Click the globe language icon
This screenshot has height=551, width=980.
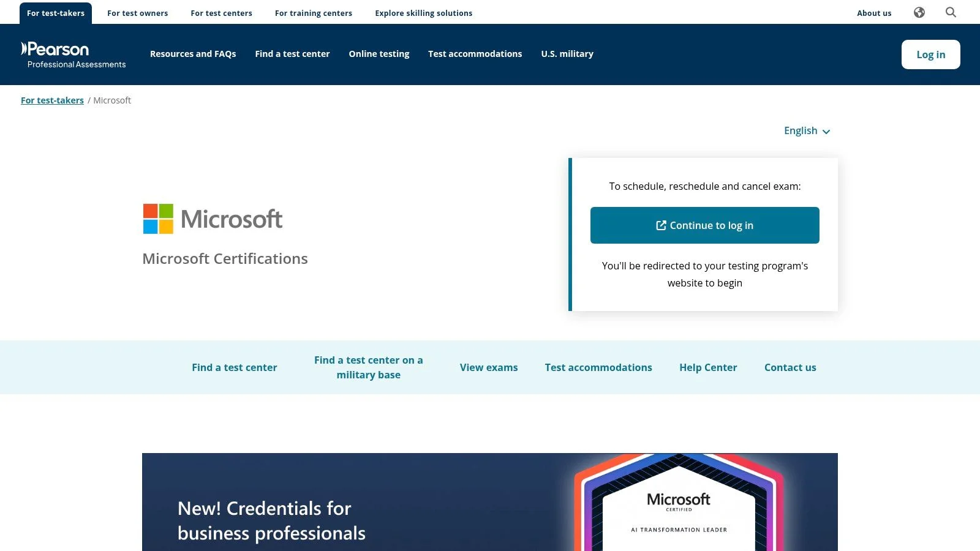point(919,12)
